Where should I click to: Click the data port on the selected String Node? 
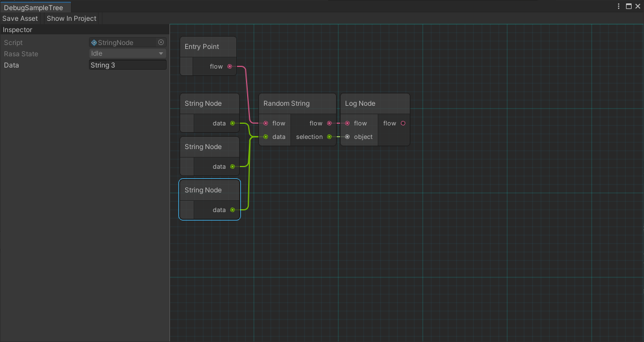click(232, 210)
